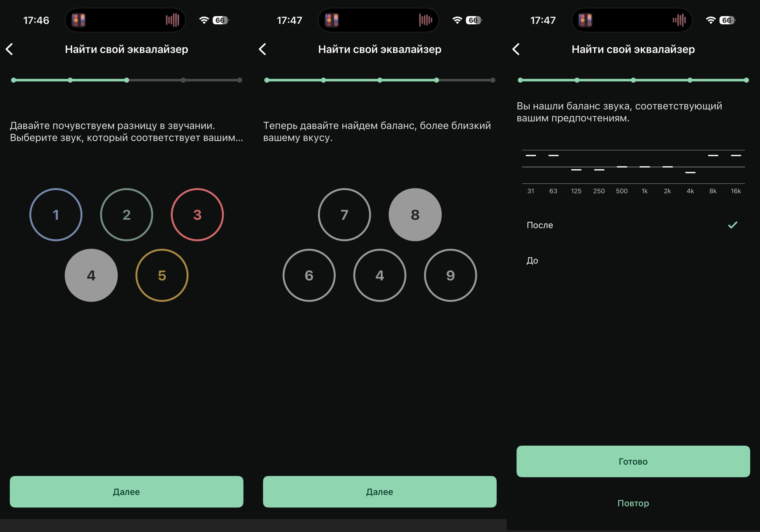Tap audio waveform icon in middle Dynamic Island
The width and height of the screenshot is (760, 532).
pyautogui.click(x=425, y=20)
